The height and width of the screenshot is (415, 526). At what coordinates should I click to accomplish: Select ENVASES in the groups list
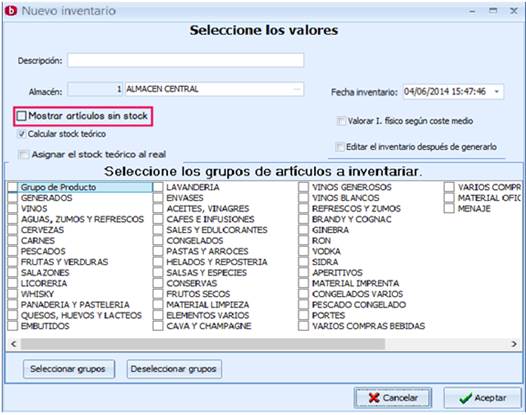(x=185, y=198)
